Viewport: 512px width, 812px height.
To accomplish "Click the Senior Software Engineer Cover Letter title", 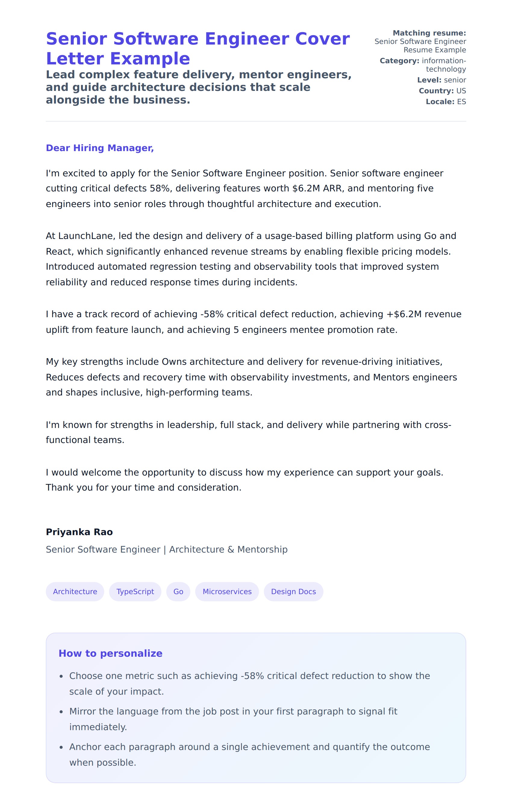I will pyautogui.click(x=198, y=48).
